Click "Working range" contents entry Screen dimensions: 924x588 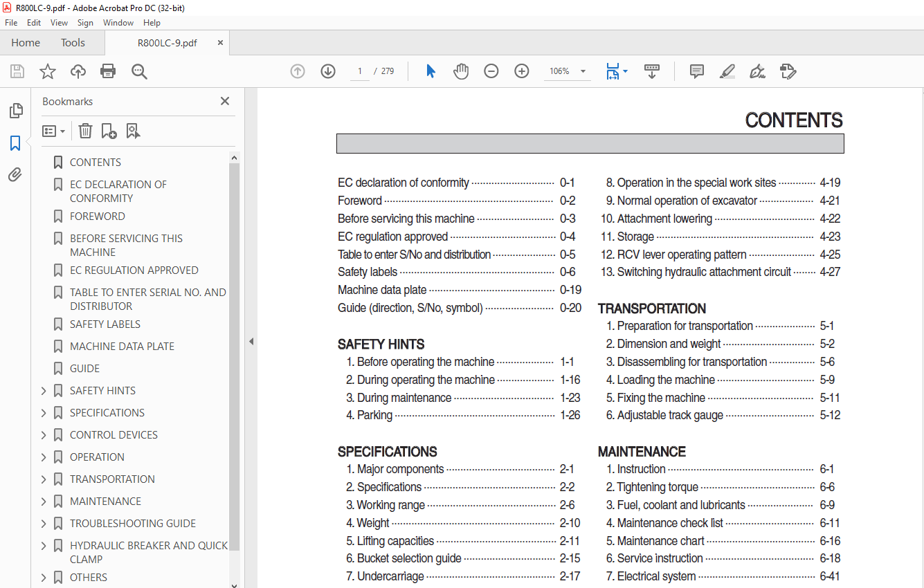[x=391, y=505]
